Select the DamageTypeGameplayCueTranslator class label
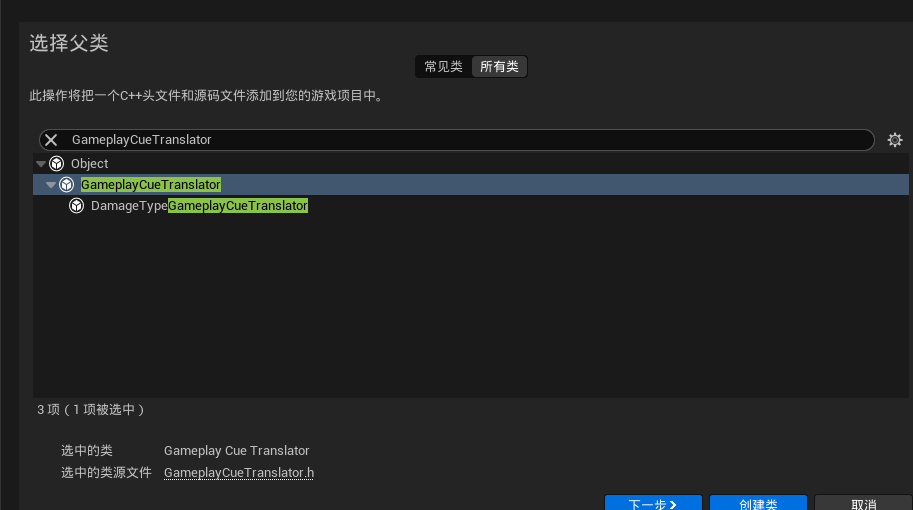913x510 pixels. pos(199,206)
